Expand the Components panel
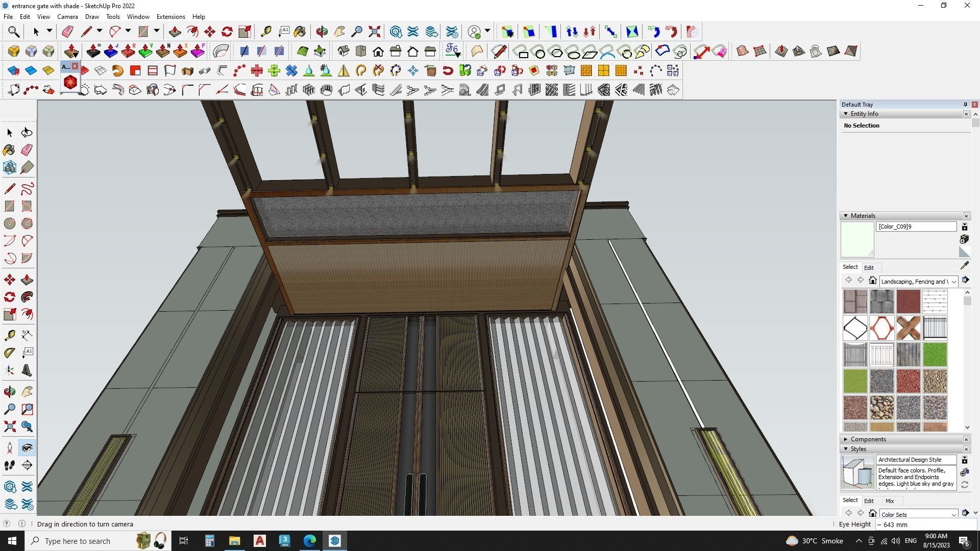Viewport: 980px width, 551px height. (846, 439)
